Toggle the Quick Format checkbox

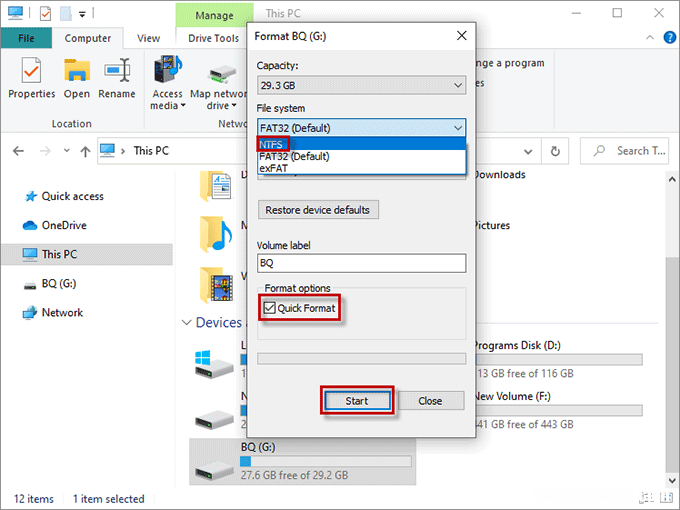pos(270,308)
